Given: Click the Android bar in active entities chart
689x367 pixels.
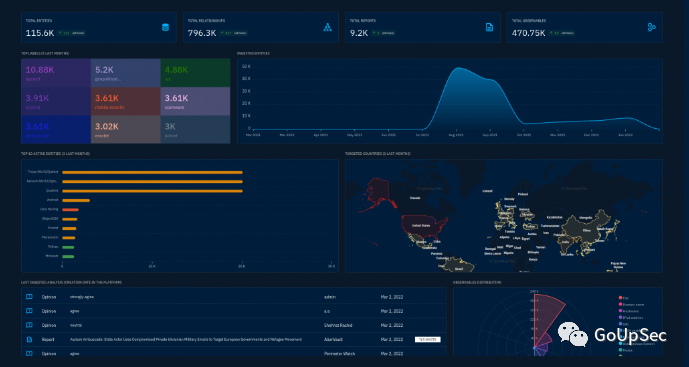Looking at the screenshot, I should [x=76, y=200].
